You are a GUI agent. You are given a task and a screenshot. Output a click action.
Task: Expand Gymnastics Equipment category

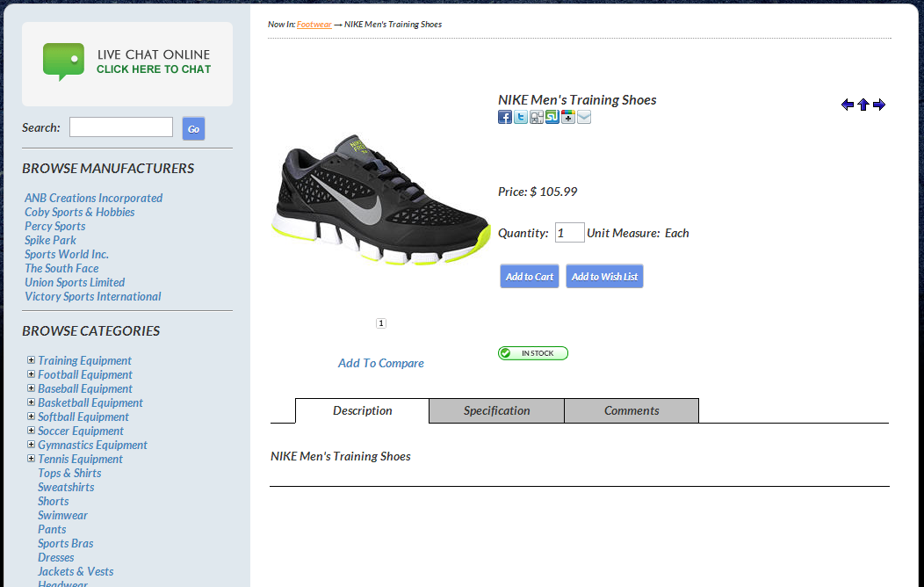pos(32,445)
